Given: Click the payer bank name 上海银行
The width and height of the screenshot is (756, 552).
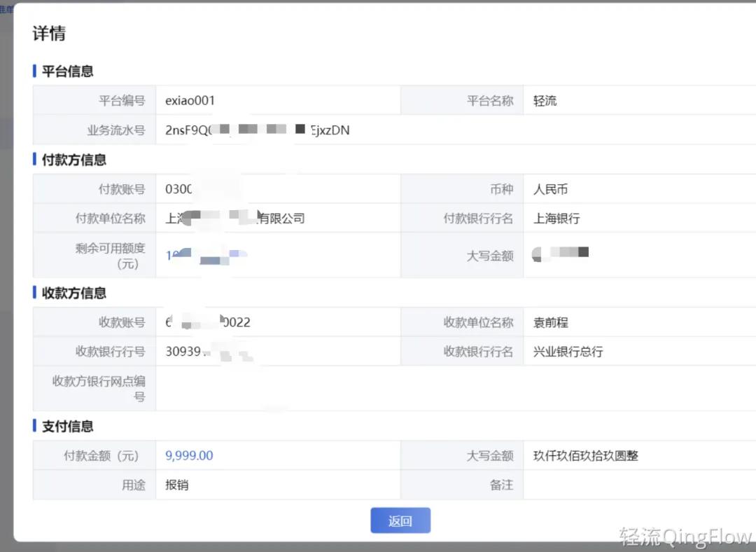Looking at the screenshot, I should coord(556,219).
